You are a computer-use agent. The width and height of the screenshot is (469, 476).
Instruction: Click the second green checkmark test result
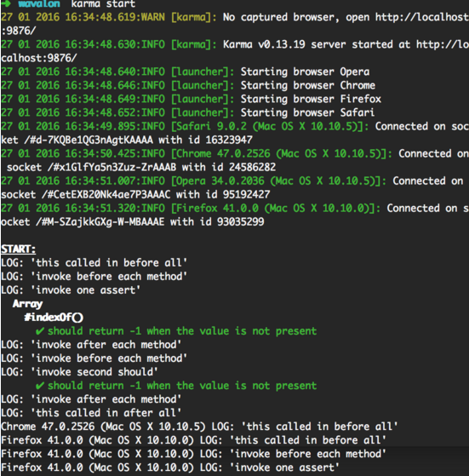pos(176,386)
